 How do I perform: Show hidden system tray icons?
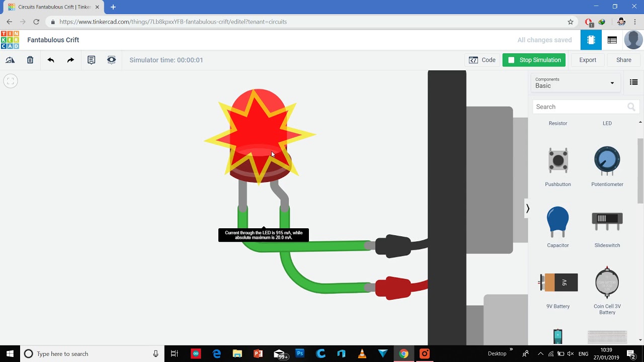541,353
